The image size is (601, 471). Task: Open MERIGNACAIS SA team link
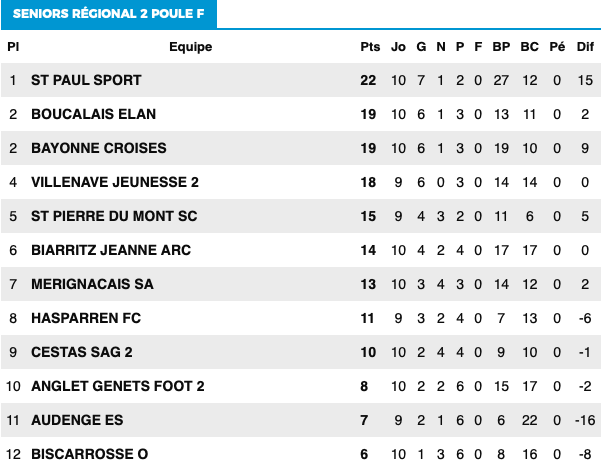tap(92, 284)
